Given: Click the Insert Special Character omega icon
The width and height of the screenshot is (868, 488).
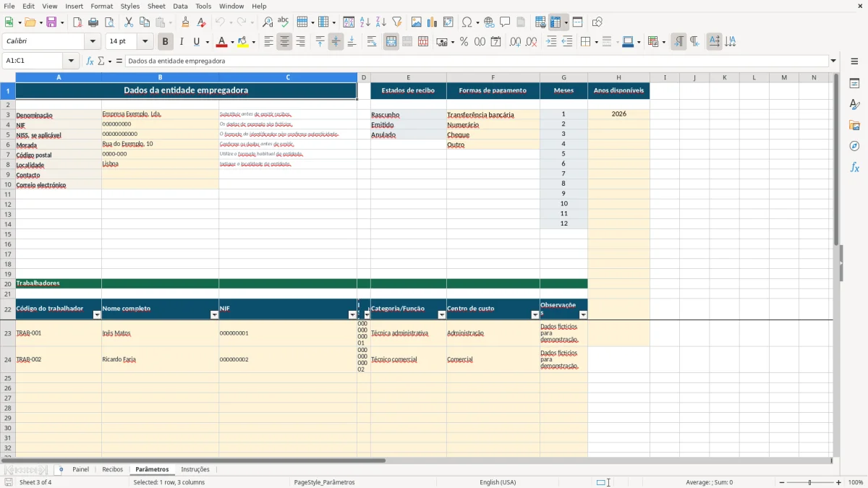Looking at the screenshot, I should [467, 22].
